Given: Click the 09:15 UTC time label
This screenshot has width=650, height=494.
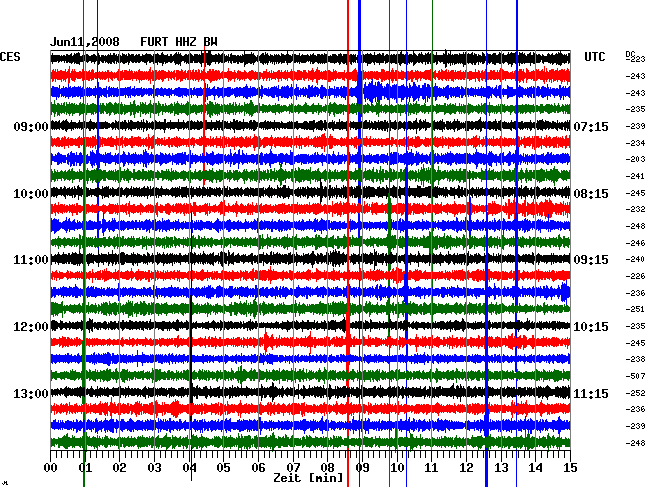Looking at the screenshot, I should tap(591, 260).
